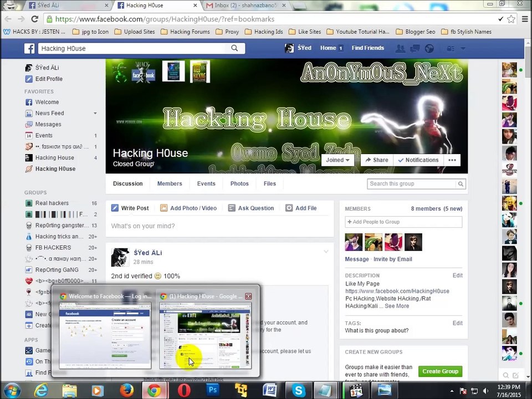The height and width of the screenshot is (399, 532).
Task: Open Photoshop from the taskbar
Action: point(213,391)
